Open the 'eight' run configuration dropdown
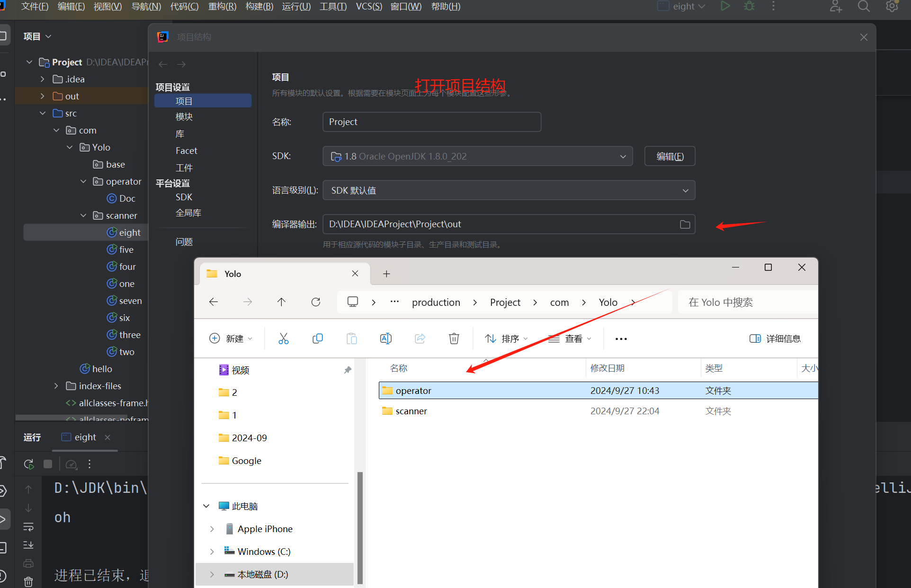This screenshot has height=588, width=911. [682, 6]
